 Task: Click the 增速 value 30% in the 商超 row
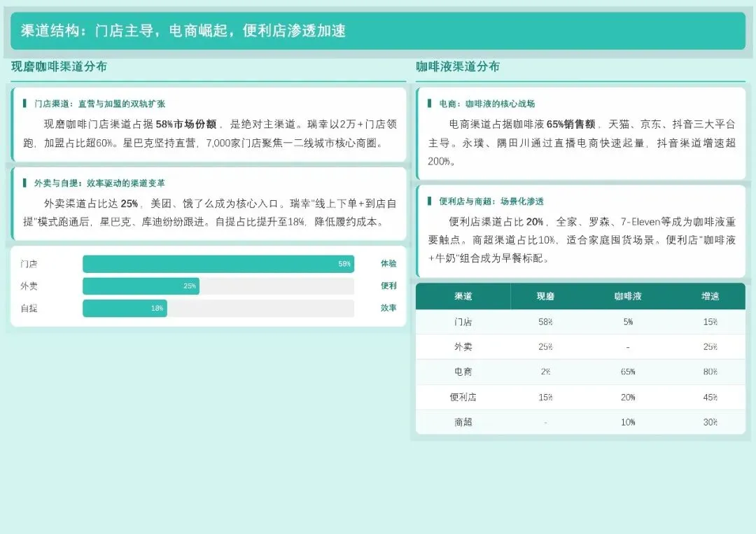pos(710,423)
